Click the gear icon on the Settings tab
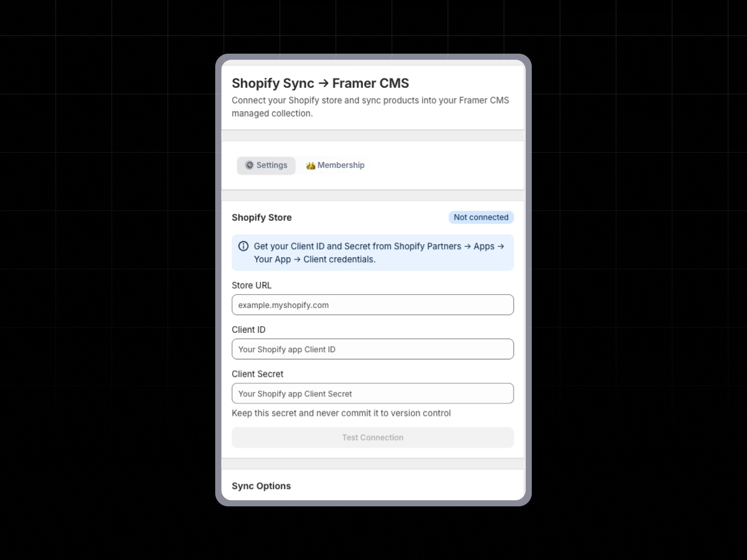The height and width of the screenshot is (560, 747). pyautogui.click(x=250, y=165)
